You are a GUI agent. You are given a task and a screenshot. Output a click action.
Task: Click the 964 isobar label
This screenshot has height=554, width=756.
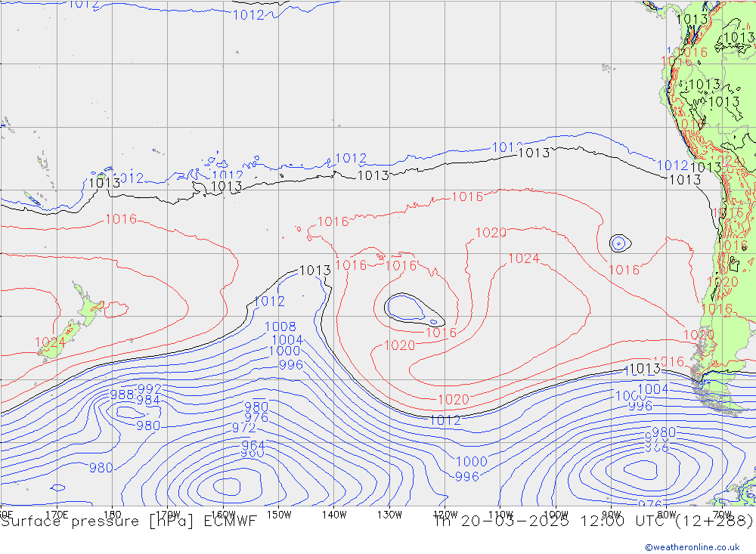pos(253,445)
